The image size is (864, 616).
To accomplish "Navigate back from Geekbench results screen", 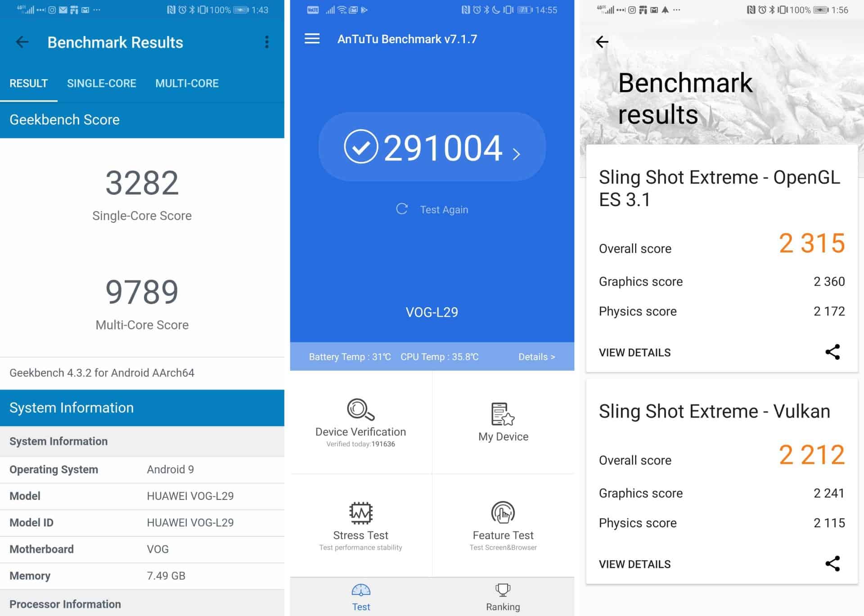I will coord(22,42).
